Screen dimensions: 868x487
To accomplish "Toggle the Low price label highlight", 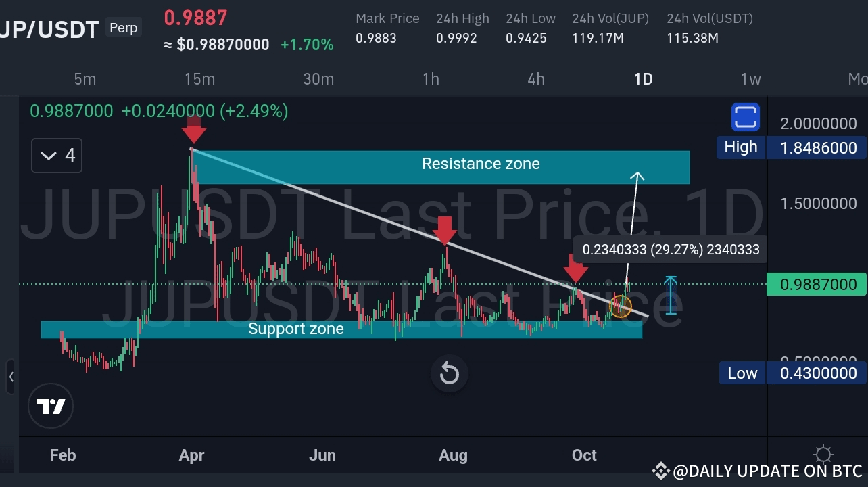I will 742,373.
